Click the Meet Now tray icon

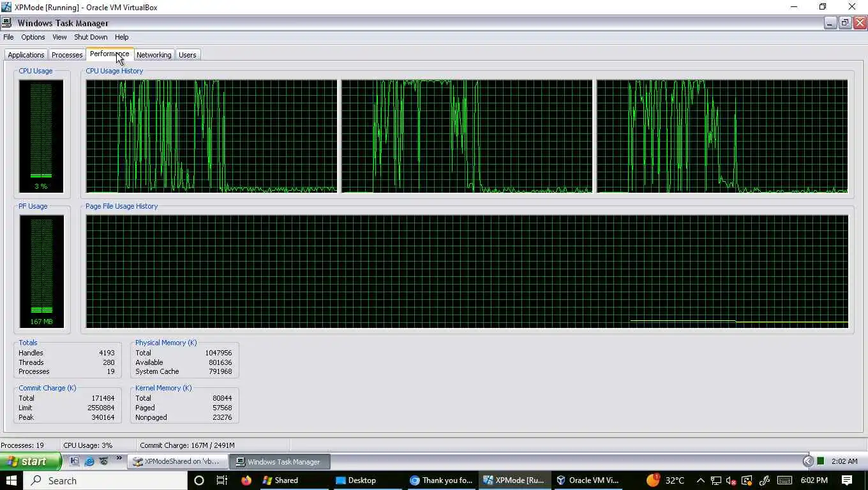[747, 480]
